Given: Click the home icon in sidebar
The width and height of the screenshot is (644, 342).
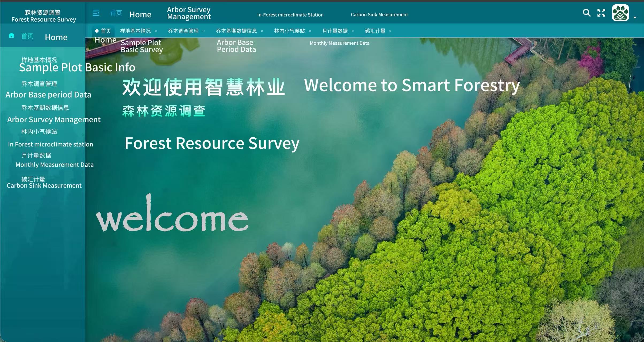Looking at the screenshot, I should [11, 36].
